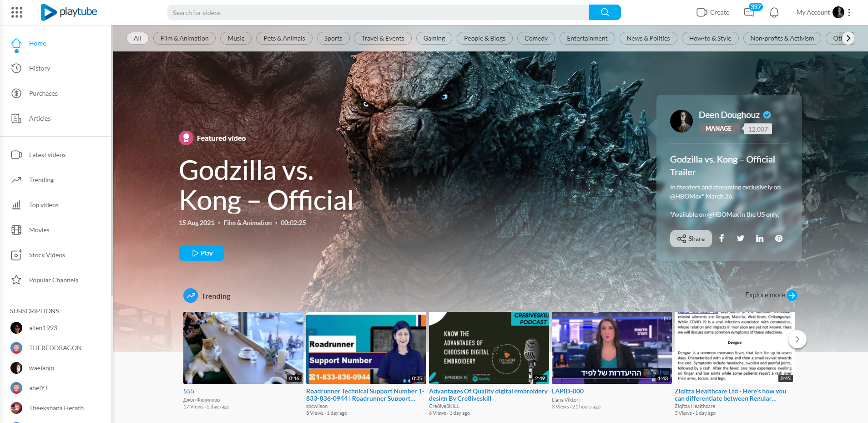Open the three-dot account options menu

(x=849, y=12)
